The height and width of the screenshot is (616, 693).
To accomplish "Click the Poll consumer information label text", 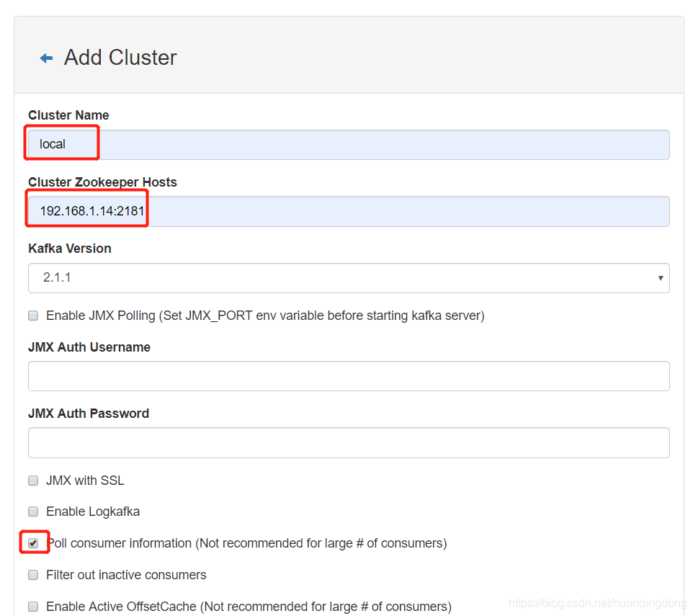I will 247,543.
